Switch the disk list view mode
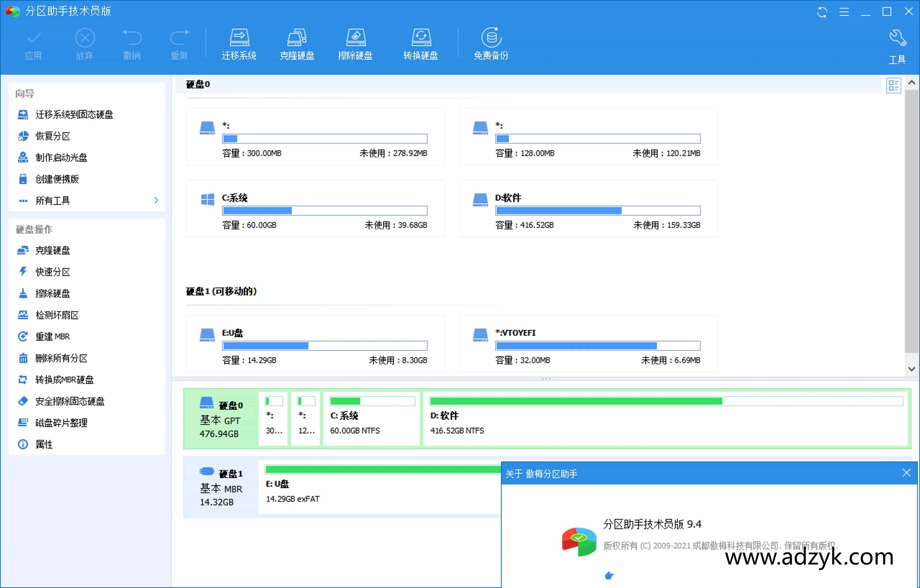The width and height of the screenshot is (920, 588). pyautogui.click(x=893, y=85)
